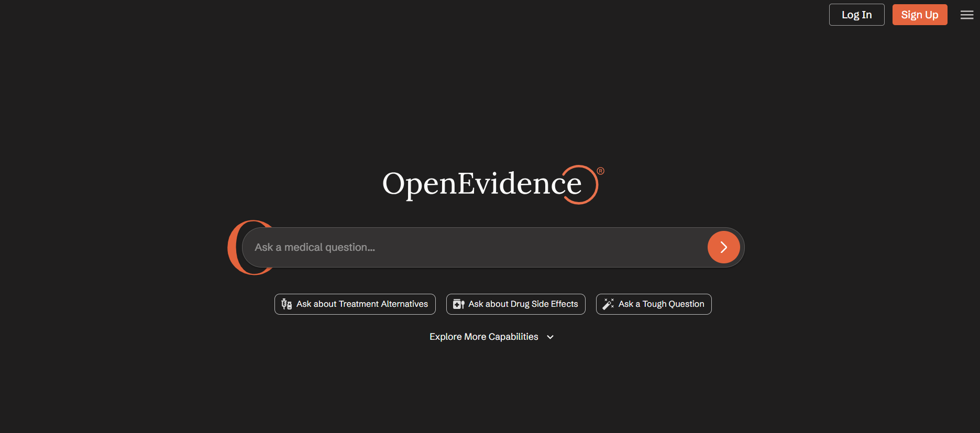Open the hamburger menu icon
The image size is (980, 433).
click(967, 15)
